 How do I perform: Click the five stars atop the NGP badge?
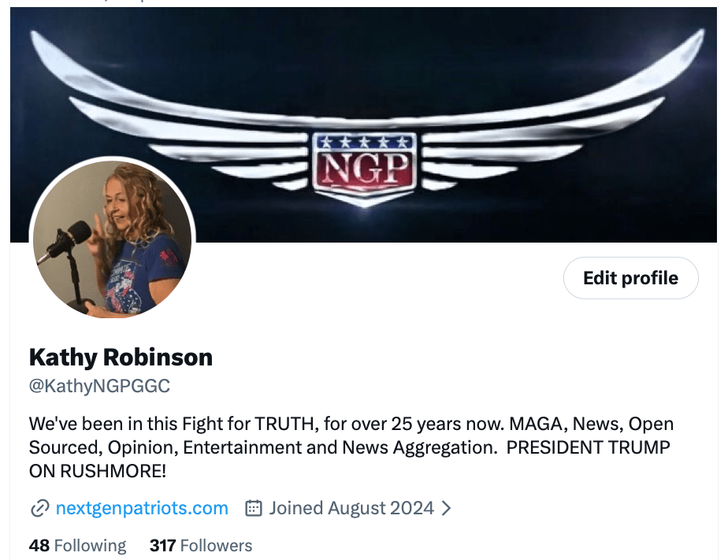coord(365,142)
